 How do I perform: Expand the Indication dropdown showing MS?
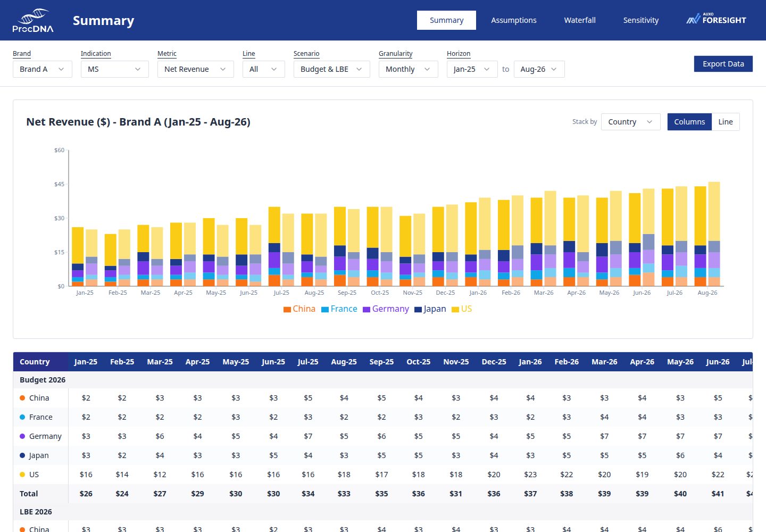(115, 69)
